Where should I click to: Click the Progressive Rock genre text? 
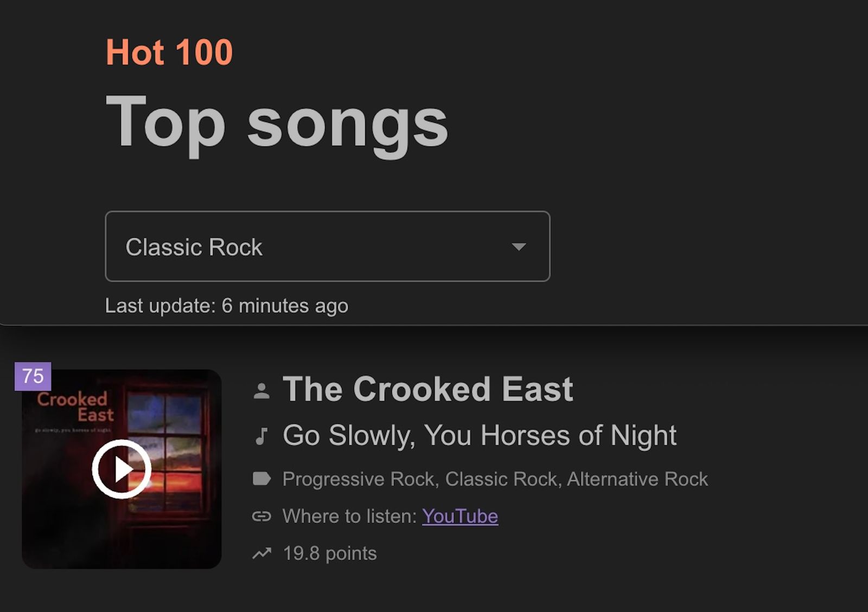(359, 479)
